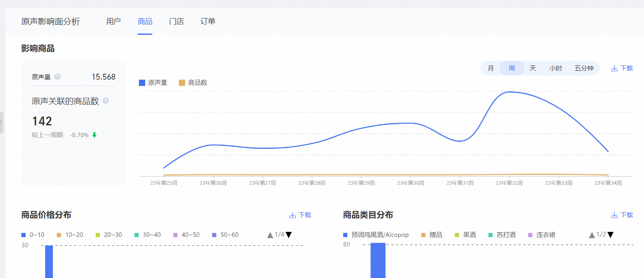This screenshot has width=644, height=278.
Task: Click the 23年第28周 axis label
Action: [312, 183]
